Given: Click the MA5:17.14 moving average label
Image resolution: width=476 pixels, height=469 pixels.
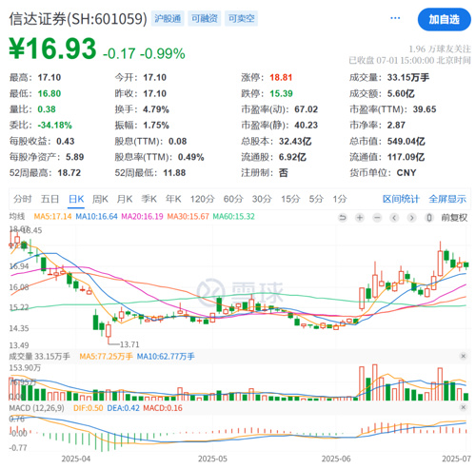Looking at the screenshot, I should 52,217.
